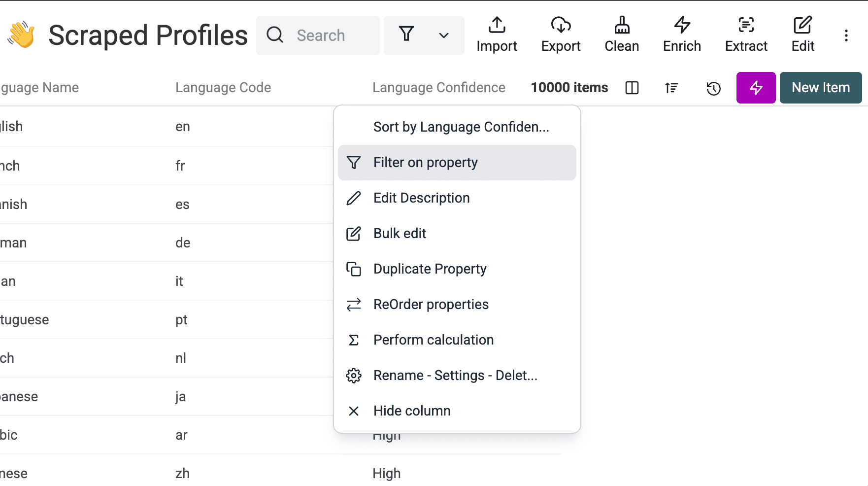This screenshot has height=486, width=868.
Task: Open the history clock icon
Action: pyautogui.click(x=713, y=88)
